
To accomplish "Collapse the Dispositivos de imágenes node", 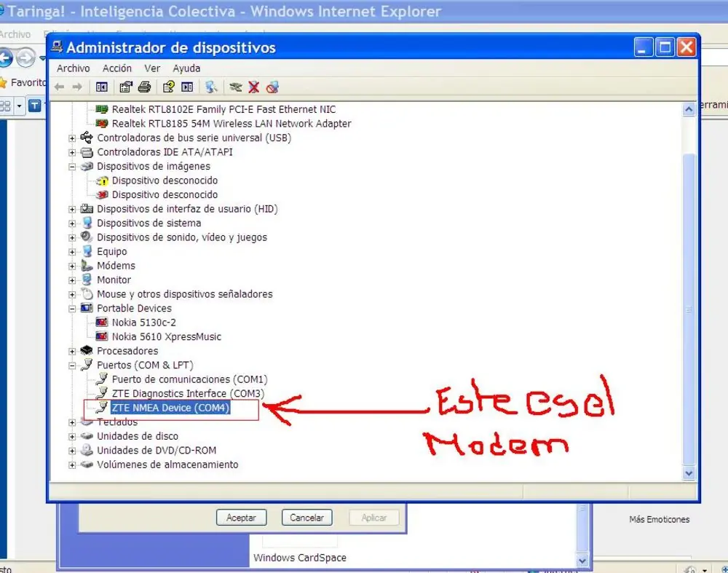I will pos(72,167).
